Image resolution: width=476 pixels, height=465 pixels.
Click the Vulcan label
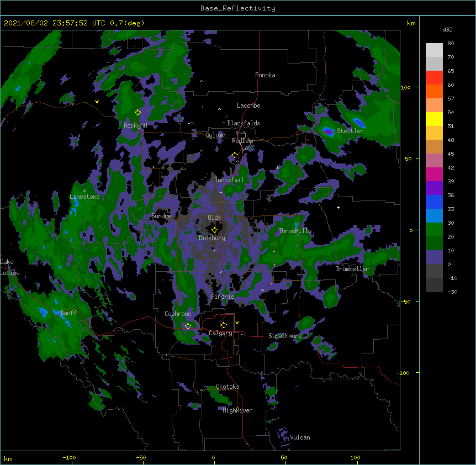click(300, 437)
